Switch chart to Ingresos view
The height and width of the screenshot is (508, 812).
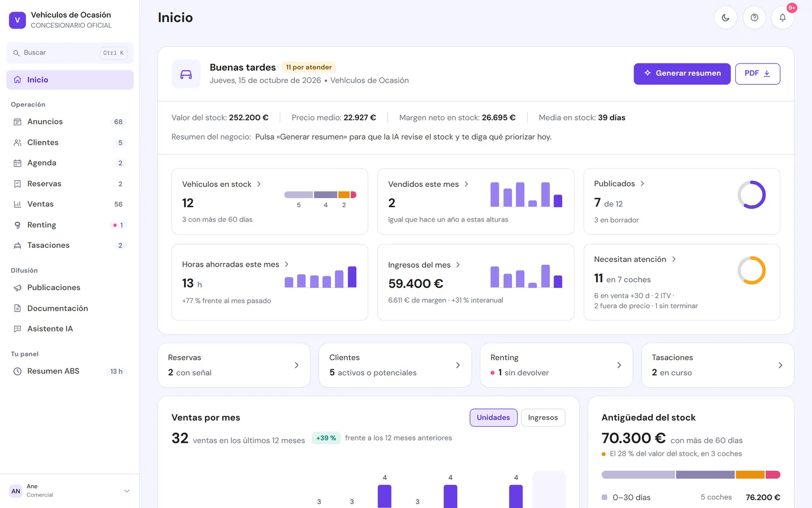pos(543,418)
